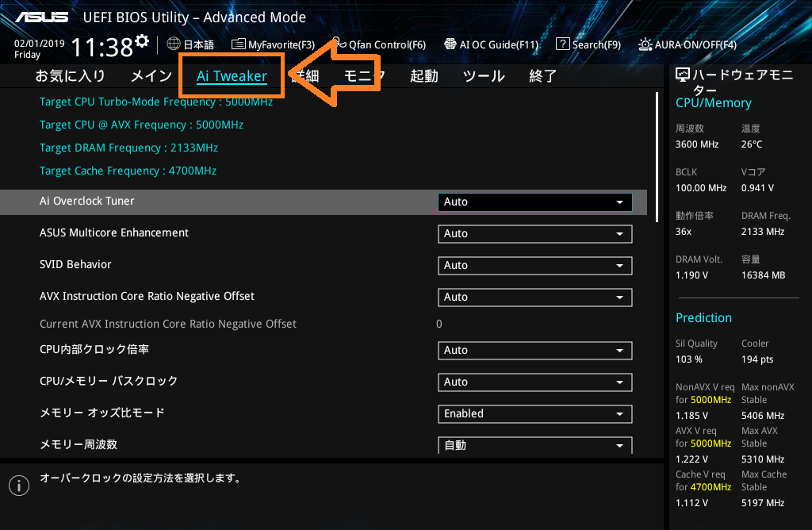Click the 103 % Sil Quality value
The image size is (812, 530).
689,359
